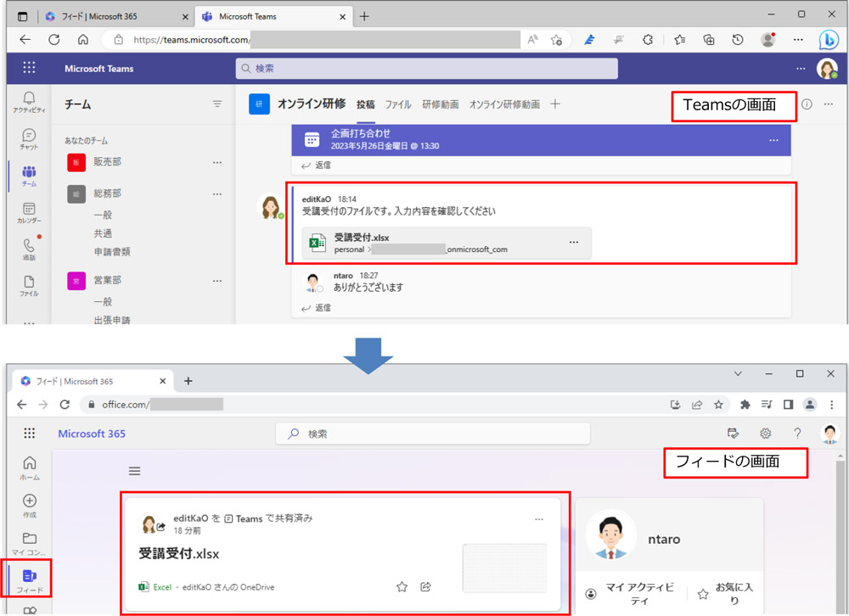The image size is (849, 616).
Task: Open channel more options ellipsis
Action: [x=829, y=104]
